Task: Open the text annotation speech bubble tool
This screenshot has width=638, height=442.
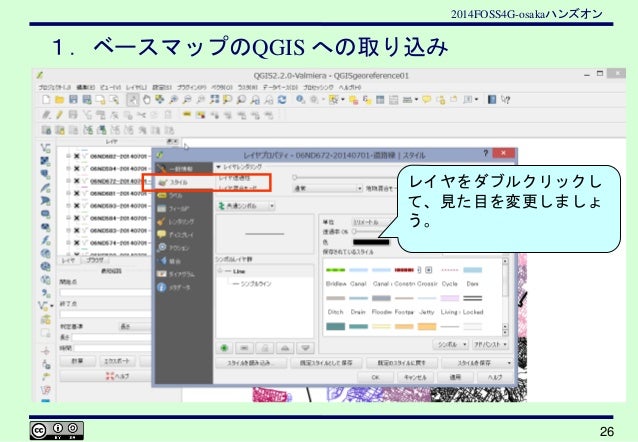Action: coord(426,100)
